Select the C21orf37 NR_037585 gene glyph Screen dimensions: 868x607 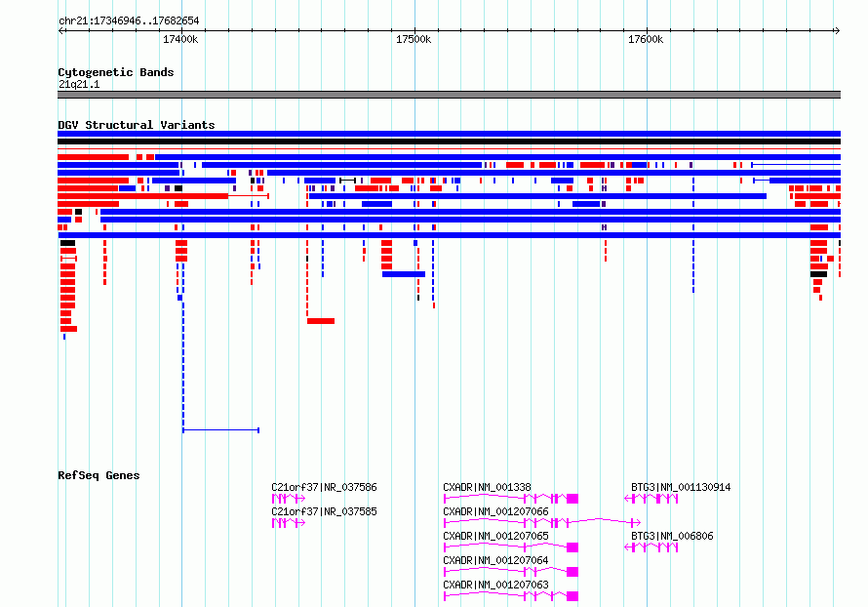click(289, 523)
